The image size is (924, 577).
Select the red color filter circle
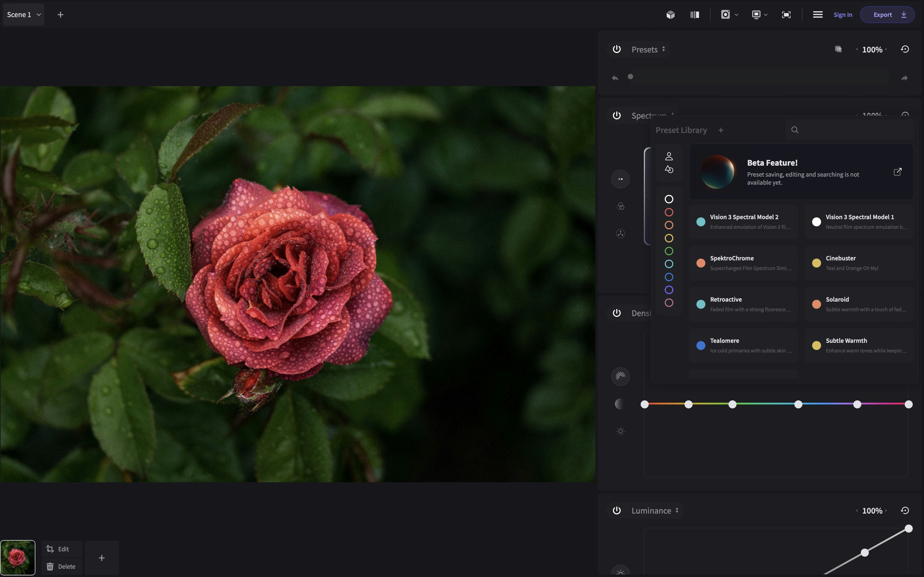coord(668,212)
